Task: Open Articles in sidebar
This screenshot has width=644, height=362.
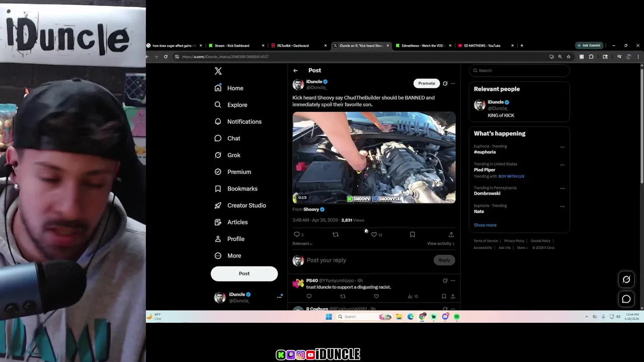Action: (x=231, y=222)
